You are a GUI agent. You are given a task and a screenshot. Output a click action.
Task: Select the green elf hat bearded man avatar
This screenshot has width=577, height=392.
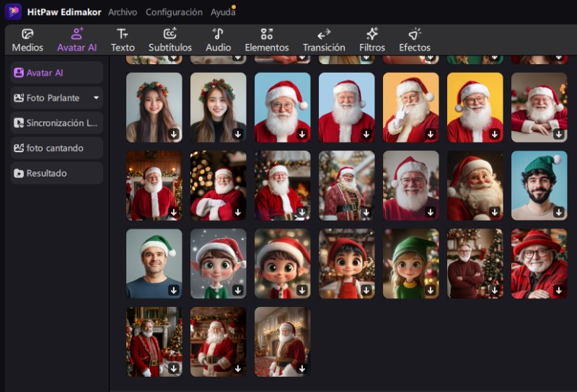(x=539, y=185)
